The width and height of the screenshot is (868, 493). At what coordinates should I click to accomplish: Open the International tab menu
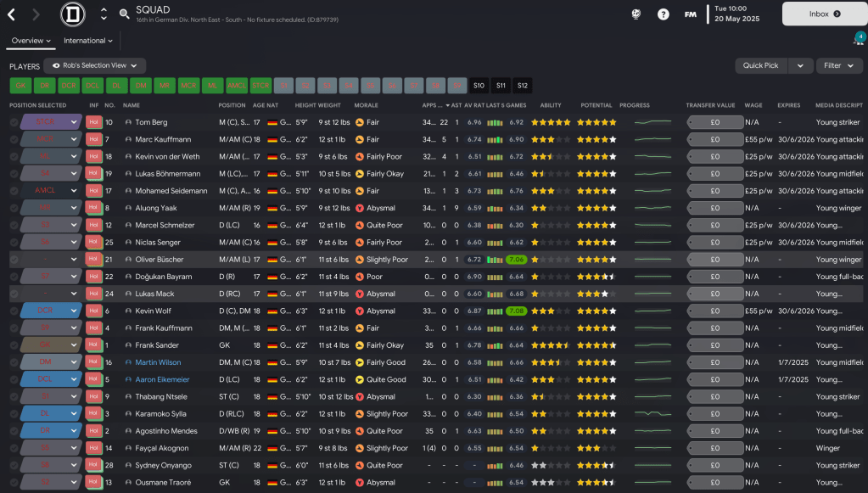point(88,41)
